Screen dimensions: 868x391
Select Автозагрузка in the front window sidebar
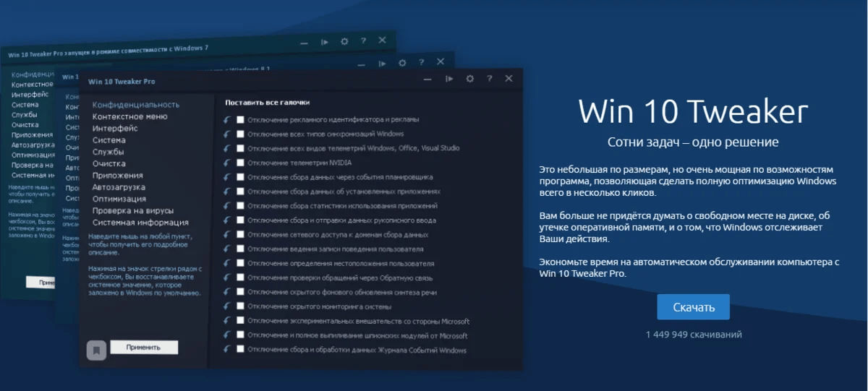click(x=119, y=187)
